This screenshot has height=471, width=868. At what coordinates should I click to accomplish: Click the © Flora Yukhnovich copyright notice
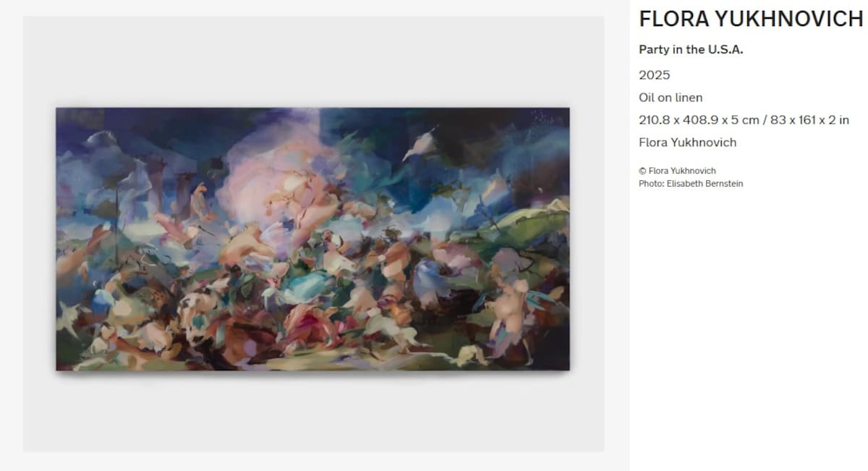[677, 171]
